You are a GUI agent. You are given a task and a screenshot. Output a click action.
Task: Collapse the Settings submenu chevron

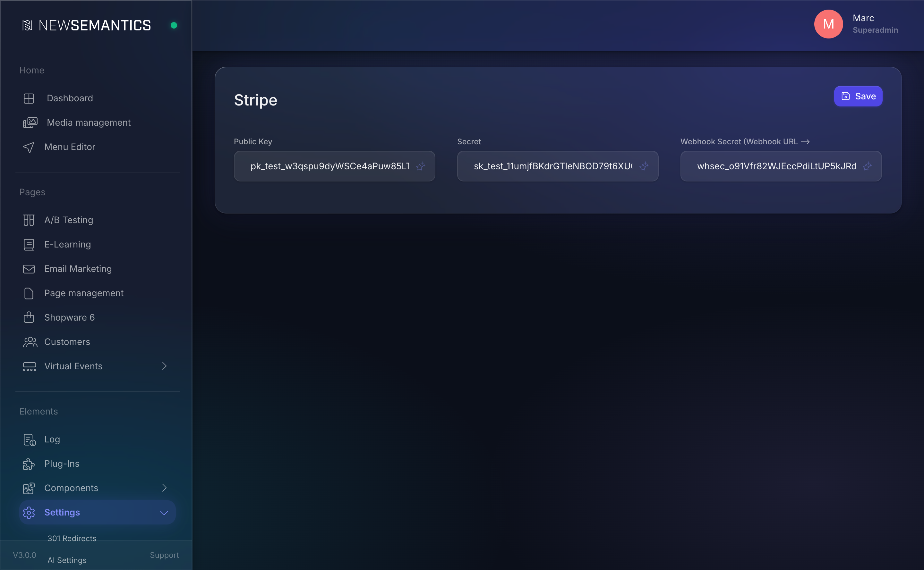point(164,513)
